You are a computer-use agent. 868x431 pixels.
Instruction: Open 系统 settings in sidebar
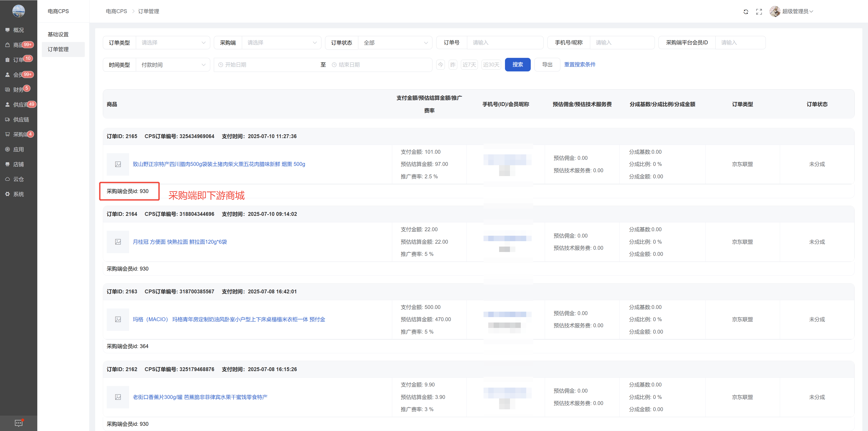pyautogui.click(x=18, y=194)
